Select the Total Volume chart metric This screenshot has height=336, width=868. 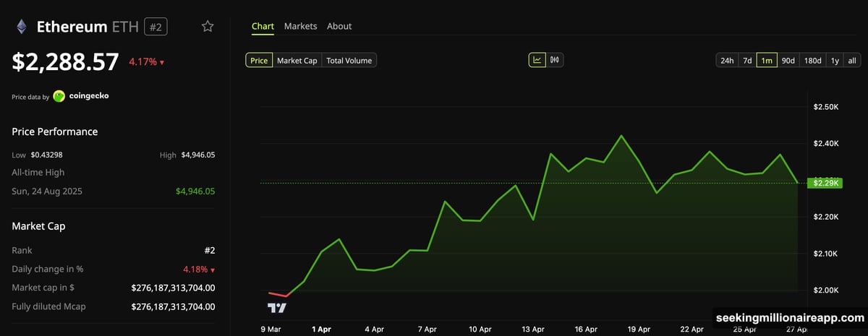[x=349, y=61]
